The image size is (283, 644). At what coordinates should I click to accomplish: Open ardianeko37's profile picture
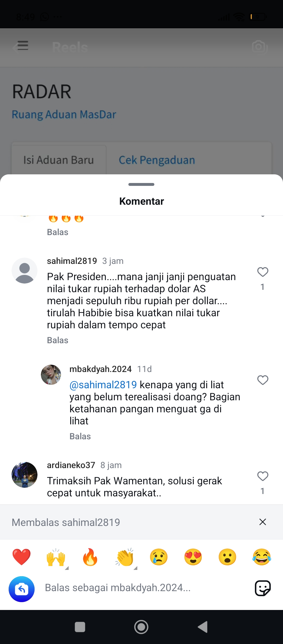24,475
